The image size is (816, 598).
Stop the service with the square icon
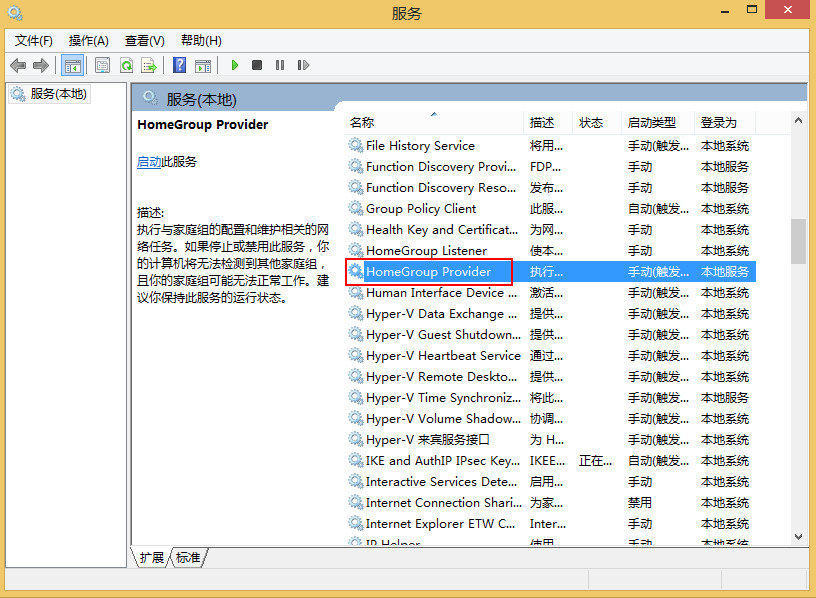point(257,65)
